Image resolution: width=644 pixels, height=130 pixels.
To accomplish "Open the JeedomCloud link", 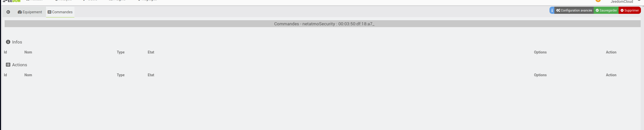I will 622,2.
